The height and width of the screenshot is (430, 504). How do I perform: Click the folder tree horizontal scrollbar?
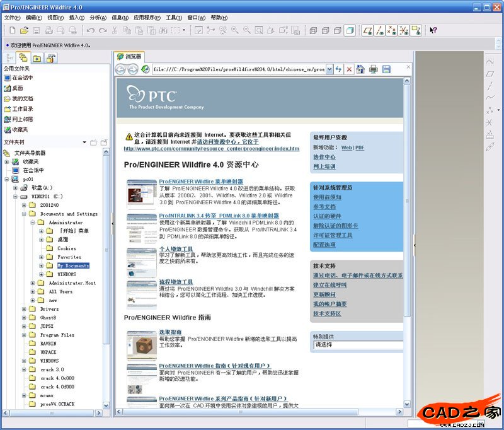tap(52, 412)
